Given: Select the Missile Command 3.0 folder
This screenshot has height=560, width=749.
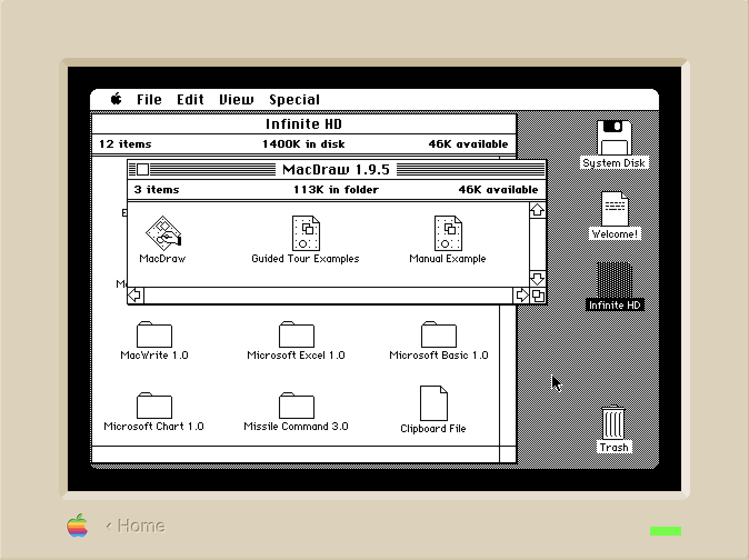Looking at the screenshot, I should [x=297, y=406].
